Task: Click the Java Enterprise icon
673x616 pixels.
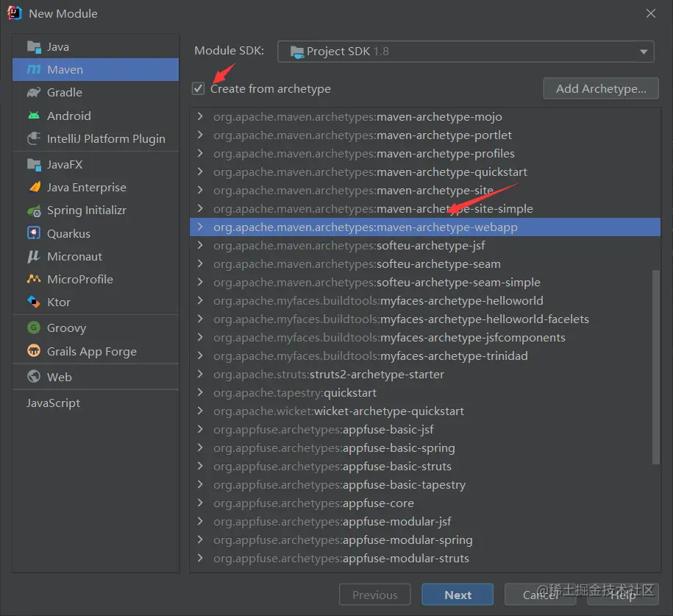Action: tap(35, 187)
